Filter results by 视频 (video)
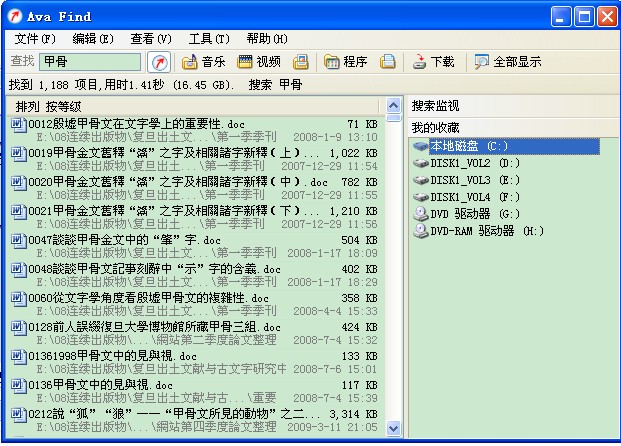 (259, 62)
